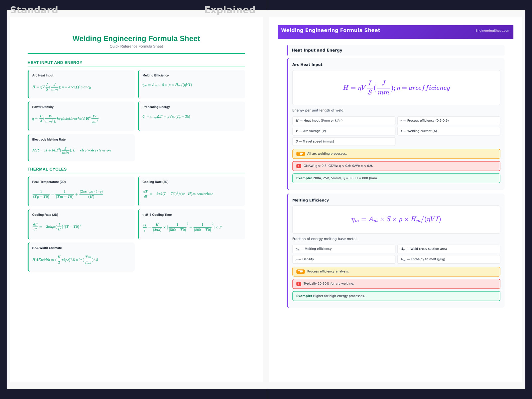The height and width of the screenshot is (399, 532).
Task: Click the "Heat Input and Energy" purple-bar section header
Action: (396, 50)
